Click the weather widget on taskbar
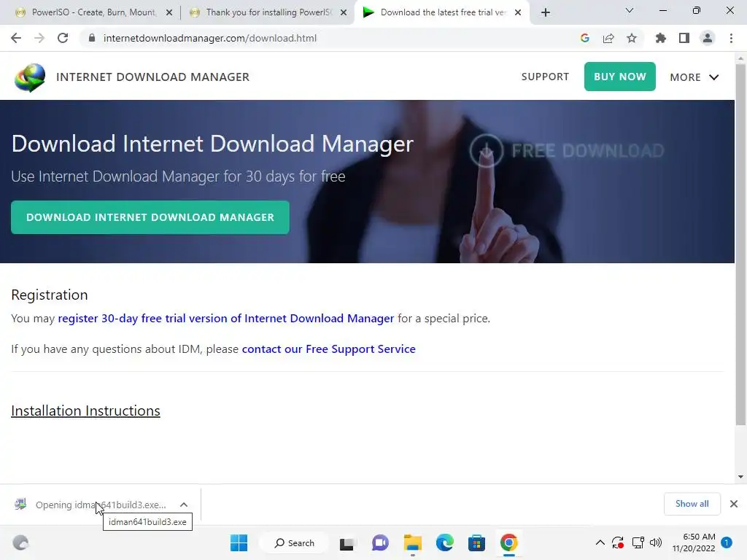Screen dimensions: 747x560 pos(20,542)
